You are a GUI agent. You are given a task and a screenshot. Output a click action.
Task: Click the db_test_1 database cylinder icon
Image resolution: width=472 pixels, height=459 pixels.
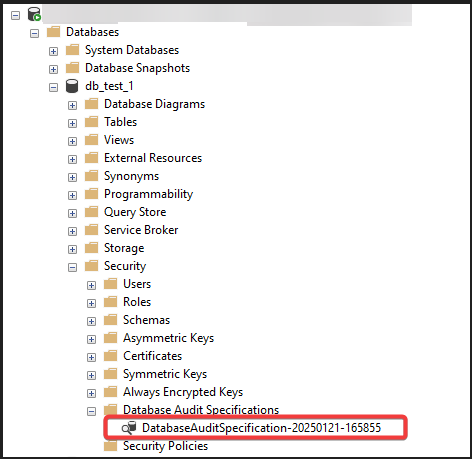click(72, 86)
